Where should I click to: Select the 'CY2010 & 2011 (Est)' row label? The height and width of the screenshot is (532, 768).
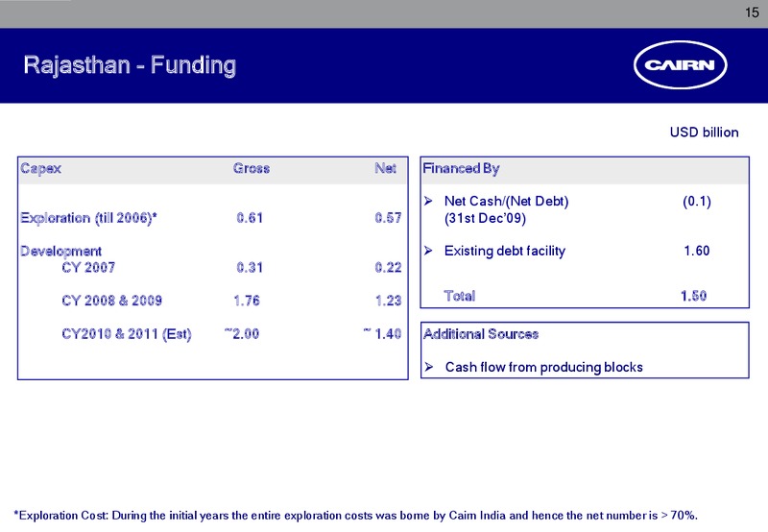click(127, 334)
